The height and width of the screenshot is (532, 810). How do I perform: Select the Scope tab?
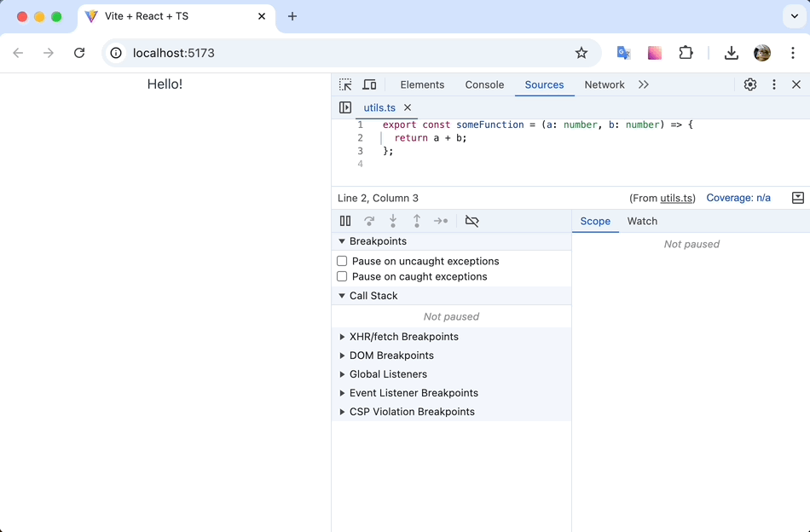coord(595,221)
